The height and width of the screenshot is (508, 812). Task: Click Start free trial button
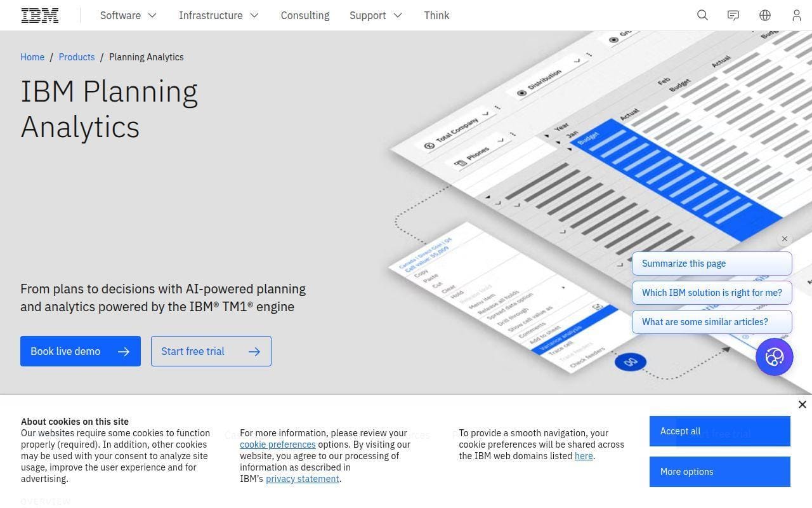[x=211, y=351]
